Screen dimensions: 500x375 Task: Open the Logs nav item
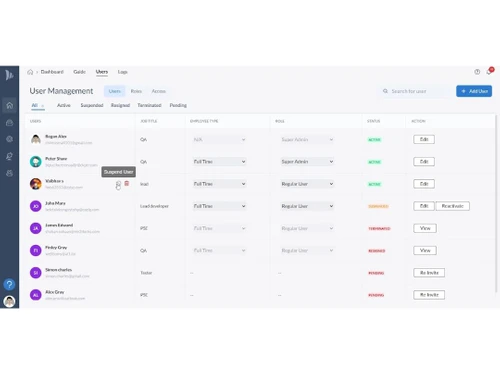point(122,72)
